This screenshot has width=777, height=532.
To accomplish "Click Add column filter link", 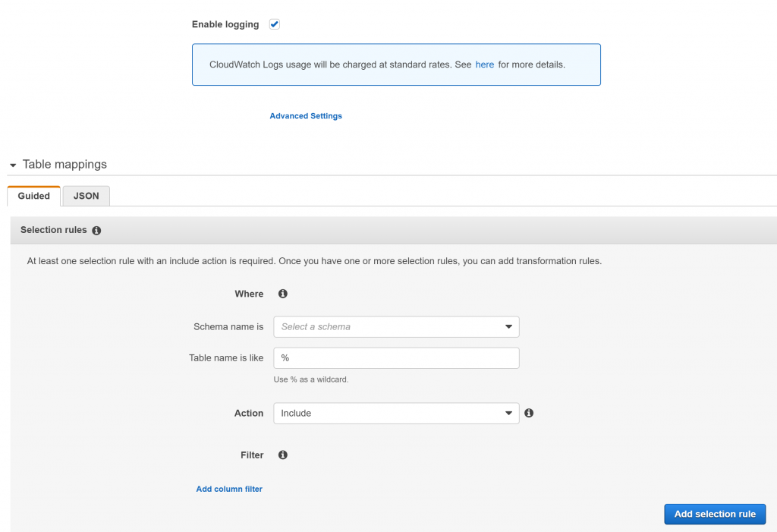I will (x=229, y=489).
